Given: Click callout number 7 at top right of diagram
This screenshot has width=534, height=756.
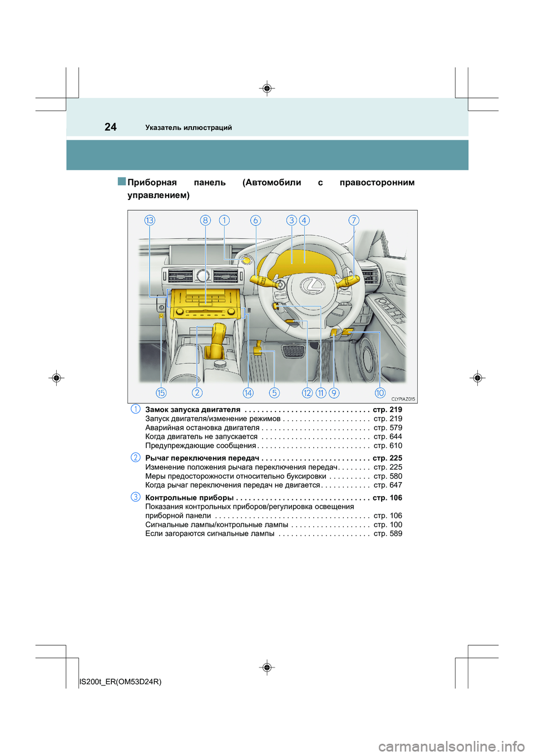Looking at the screenshot, I should (x=354, y=220).
